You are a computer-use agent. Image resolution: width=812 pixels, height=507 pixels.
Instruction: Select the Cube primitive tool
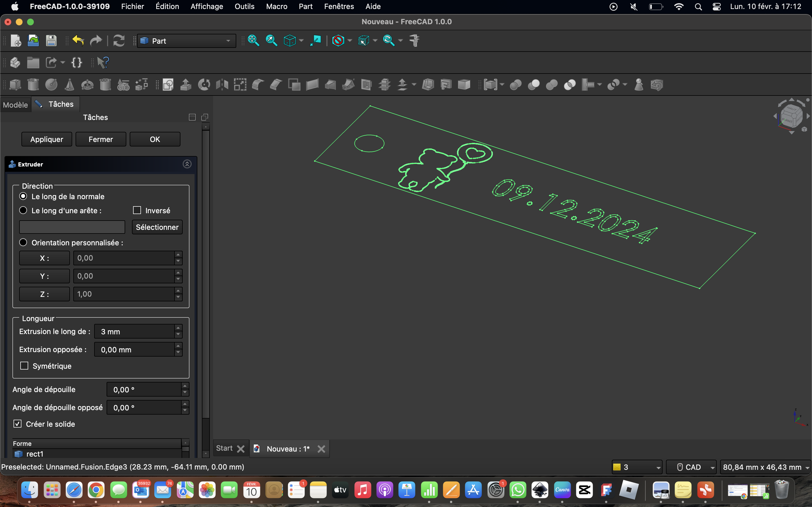pyautogui.click(x=15, y=84)
